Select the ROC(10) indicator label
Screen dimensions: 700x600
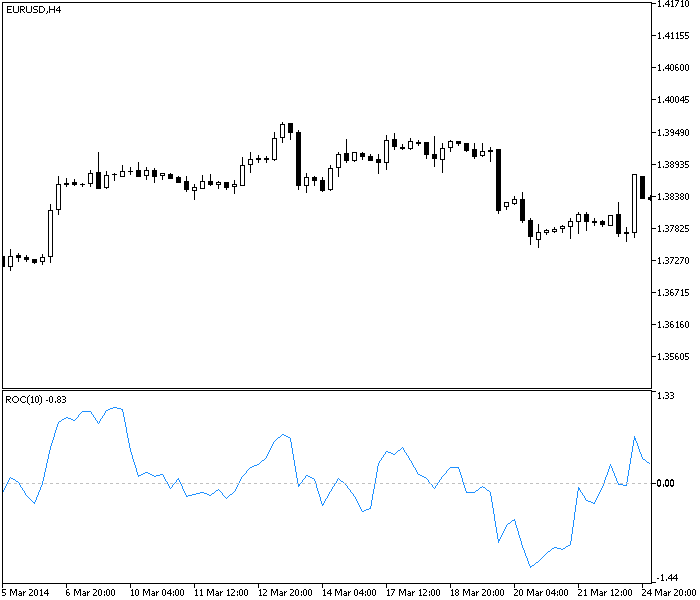[36, 399]
